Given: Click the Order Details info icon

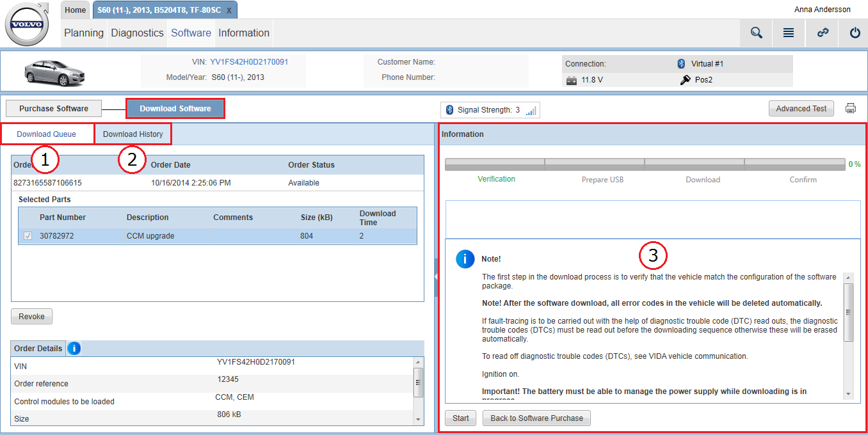Looking at the screenshot, I should (74, 348).
